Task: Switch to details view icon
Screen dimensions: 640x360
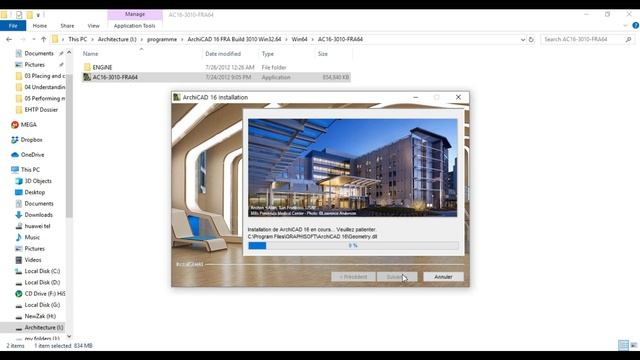Action: pos(623,345)
